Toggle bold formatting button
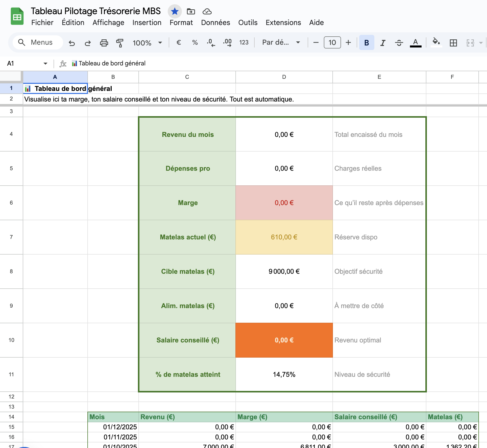Image resolution: width=487 pixels, height=448 pixels. point(367,43)
